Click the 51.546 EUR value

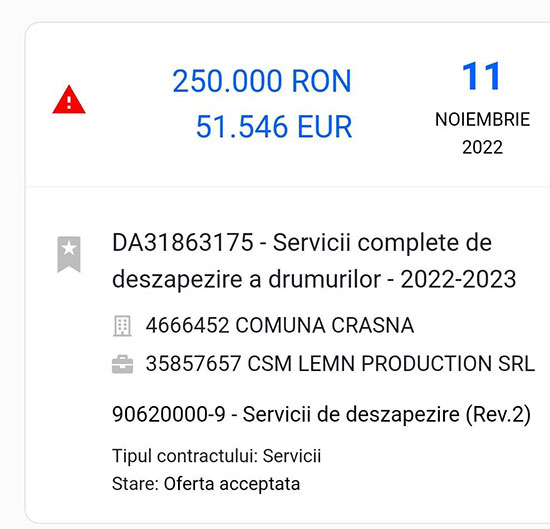(274, 127)
